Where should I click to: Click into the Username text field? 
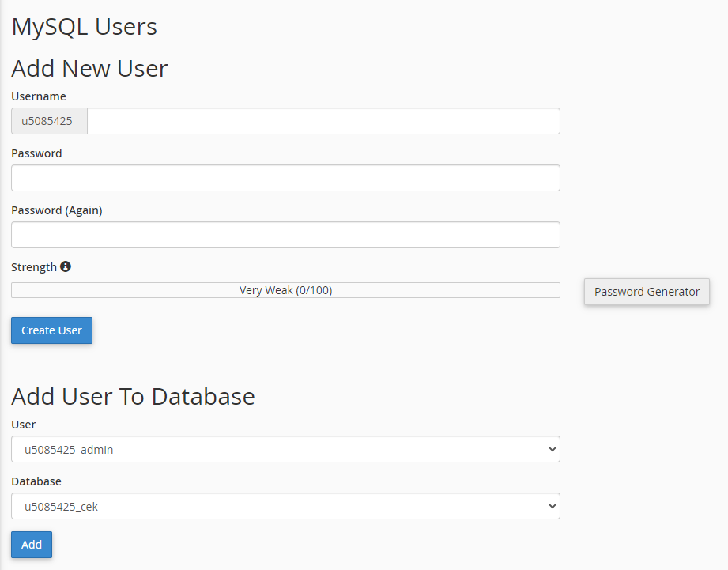323,121
